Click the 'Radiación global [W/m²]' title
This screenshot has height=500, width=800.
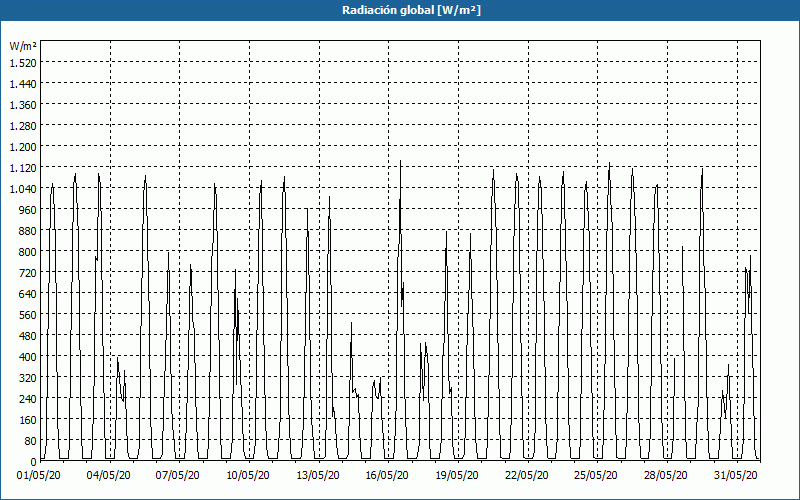[x=411, y=10]
